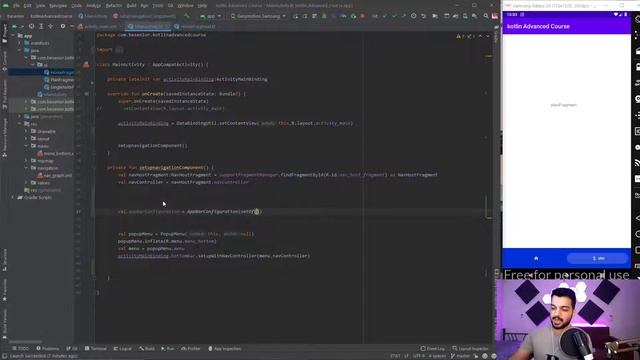Click the MainActivity class gutter icon
Image resolution: width=640 pixels, height=360 pixels.
point(86,64)
